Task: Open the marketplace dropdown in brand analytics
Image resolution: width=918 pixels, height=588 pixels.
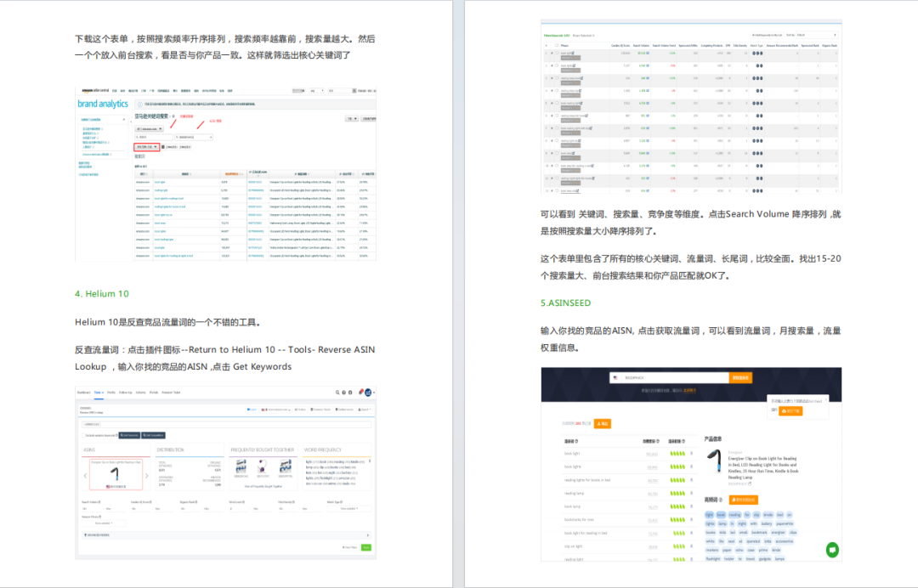Action: pyautogui.click(x=150, y=128)
